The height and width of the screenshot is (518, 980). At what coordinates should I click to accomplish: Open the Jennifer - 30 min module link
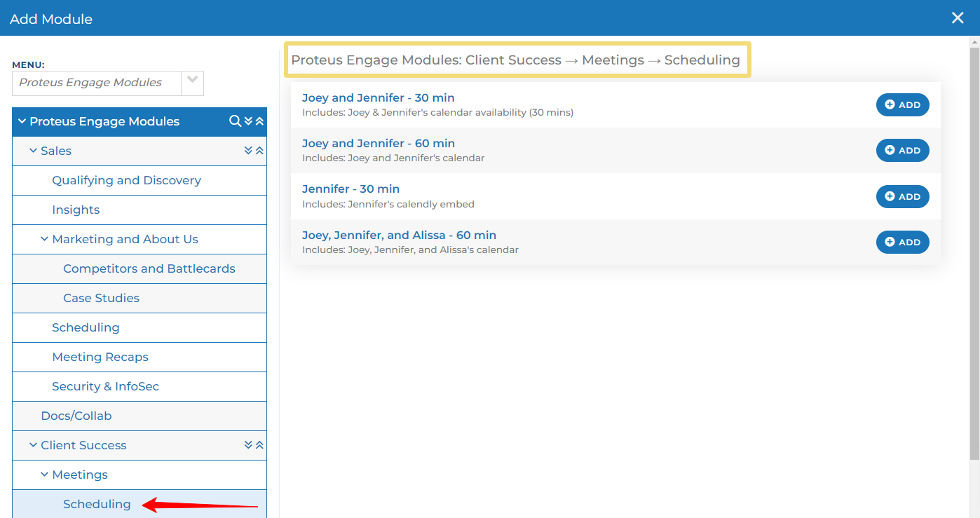351,188
